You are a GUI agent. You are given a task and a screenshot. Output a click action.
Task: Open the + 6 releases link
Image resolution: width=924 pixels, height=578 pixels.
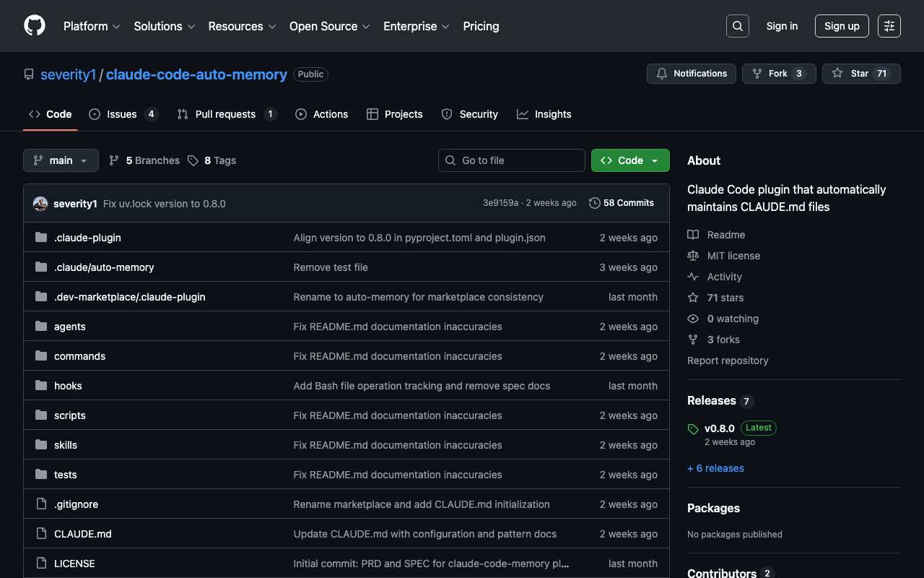tap(715, 468)
